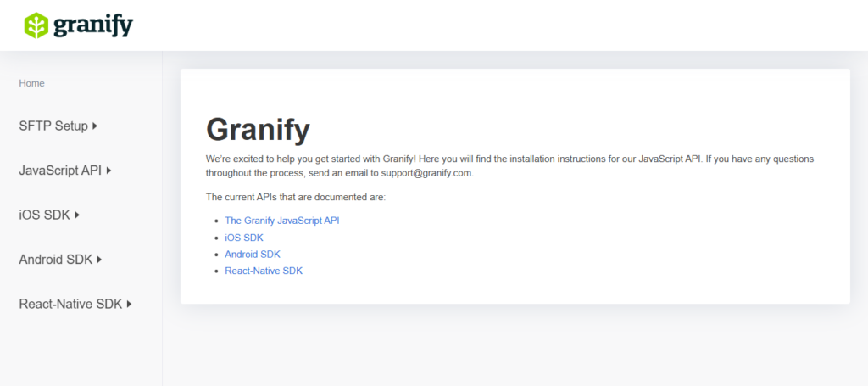The height and width of the screenshot is (386, 868).
Task: Click 'The current APIs that are documented are:' text
Action: click(x=296, y=197)
